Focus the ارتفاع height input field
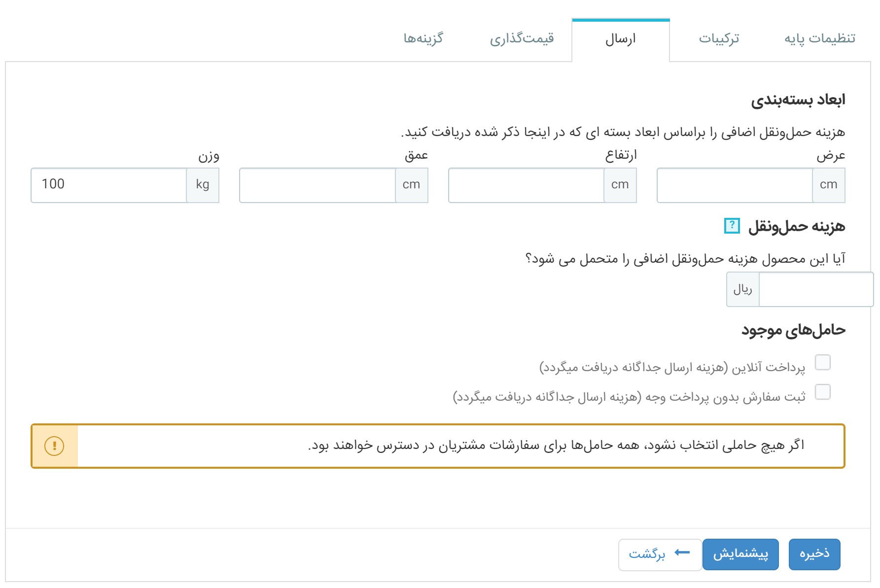This screenshot has width=880, height=588. (526, 185)
